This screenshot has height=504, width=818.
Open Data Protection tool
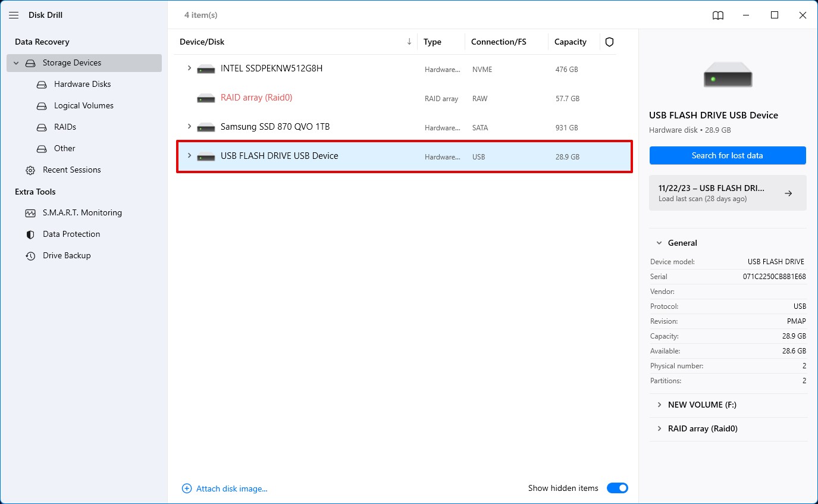point(71,234)
